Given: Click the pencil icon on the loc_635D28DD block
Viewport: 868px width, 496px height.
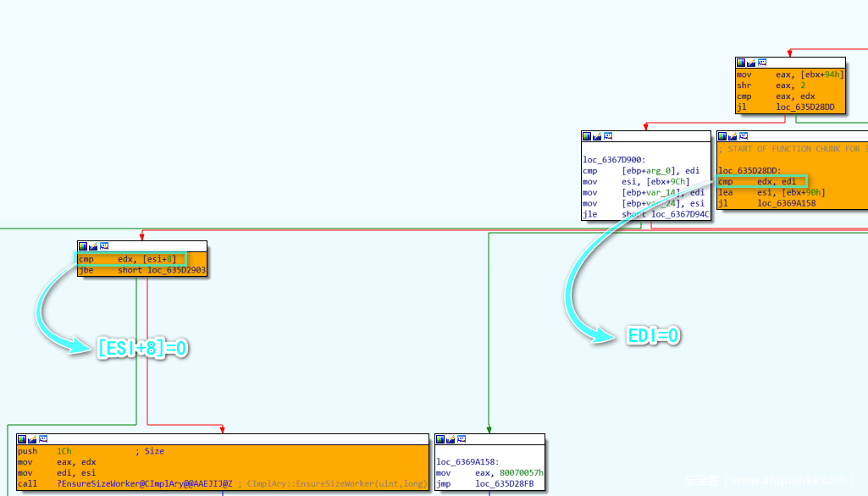Looking at the screenshot, I should (733, 136).
